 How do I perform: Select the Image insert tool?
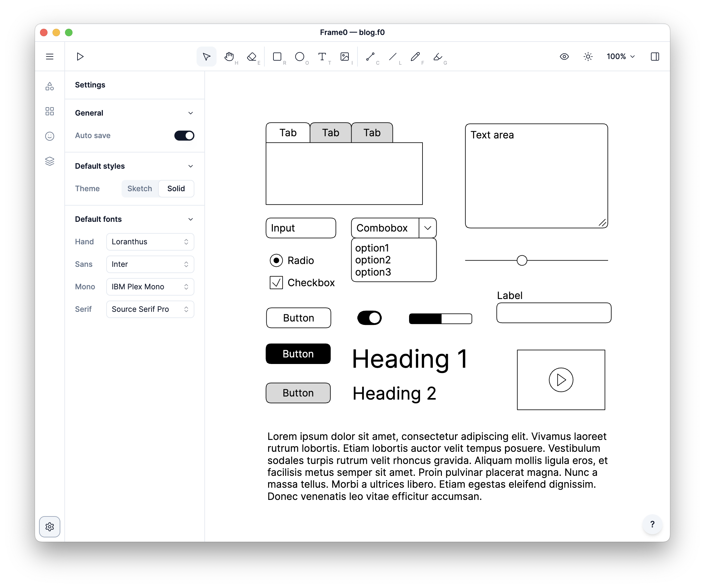pos(345,56)
